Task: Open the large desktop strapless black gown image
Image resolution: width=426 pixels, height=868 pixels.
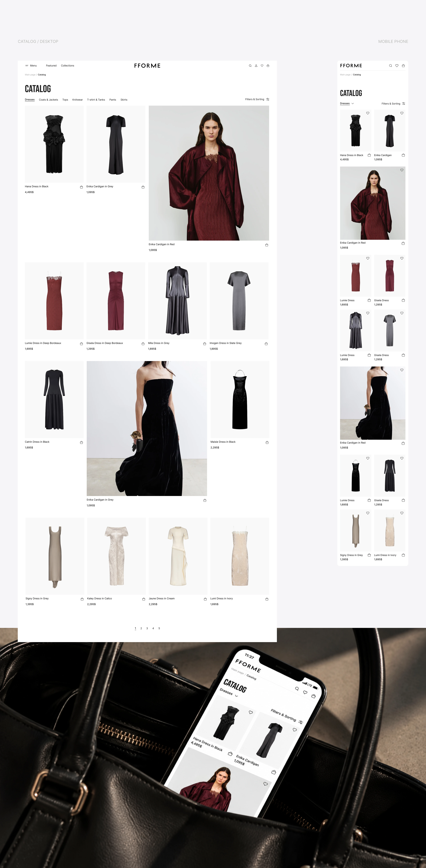Action: (x=147, y=429)
